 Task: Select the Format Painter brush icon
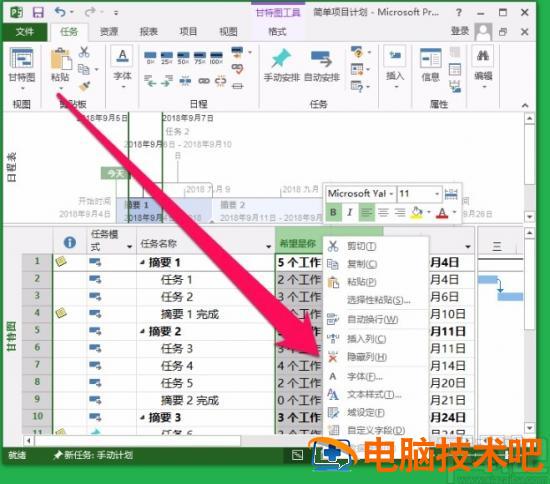[x=84, y=86]
